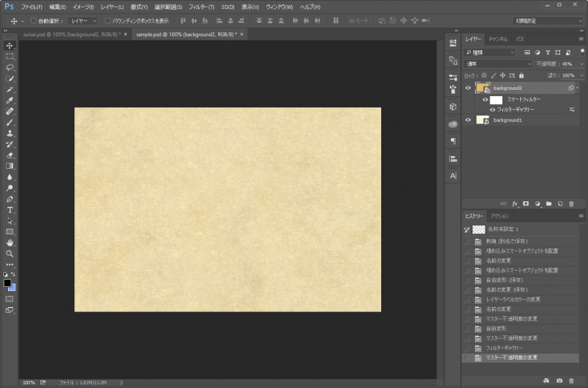Hide the background2 layer
The width and height of the screenshot is (588, 388).
[468, 88]
